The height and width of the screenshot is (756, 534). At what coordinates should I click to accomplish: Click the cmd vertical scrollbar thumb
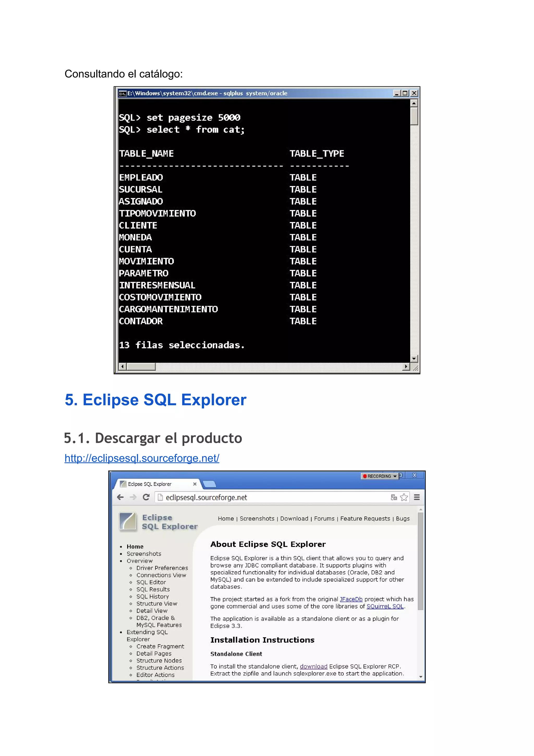click(x=414, y=116)
